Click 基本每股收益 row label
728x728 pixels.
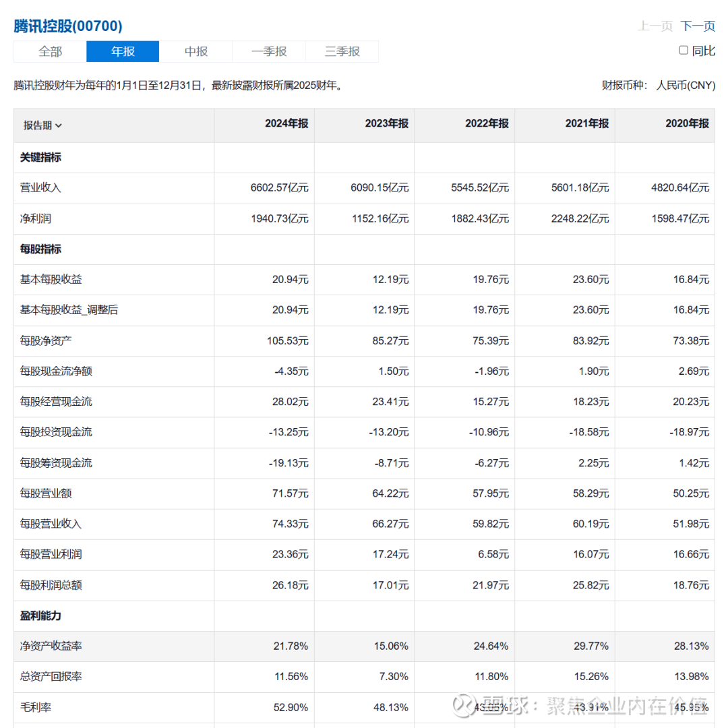tap(51, 280)
